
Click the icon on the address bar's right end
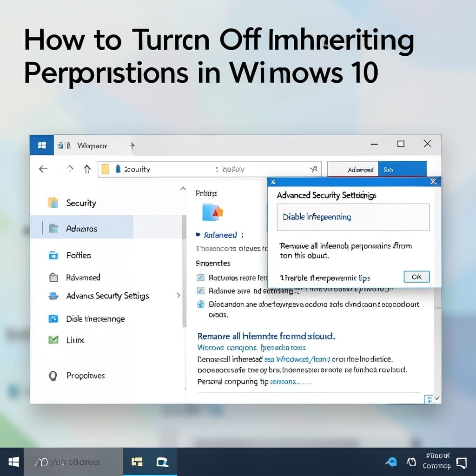[314, 169]
